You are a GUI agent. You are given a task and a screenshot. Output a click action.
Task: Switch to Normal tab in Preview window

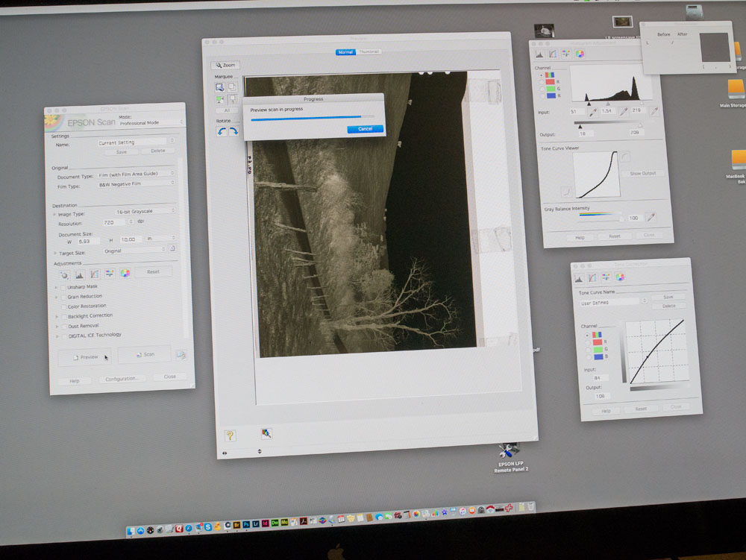[345, 52]
